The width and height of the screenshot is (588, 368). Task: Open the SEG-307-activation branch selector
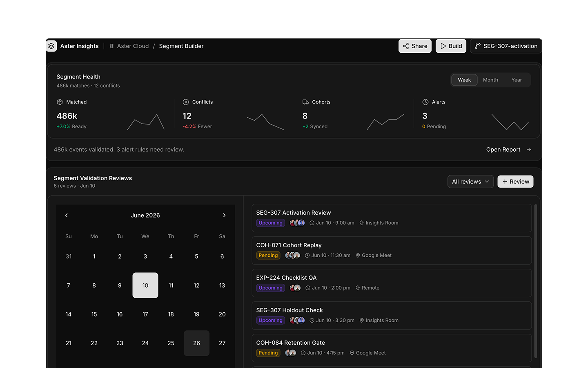[506, 46]
